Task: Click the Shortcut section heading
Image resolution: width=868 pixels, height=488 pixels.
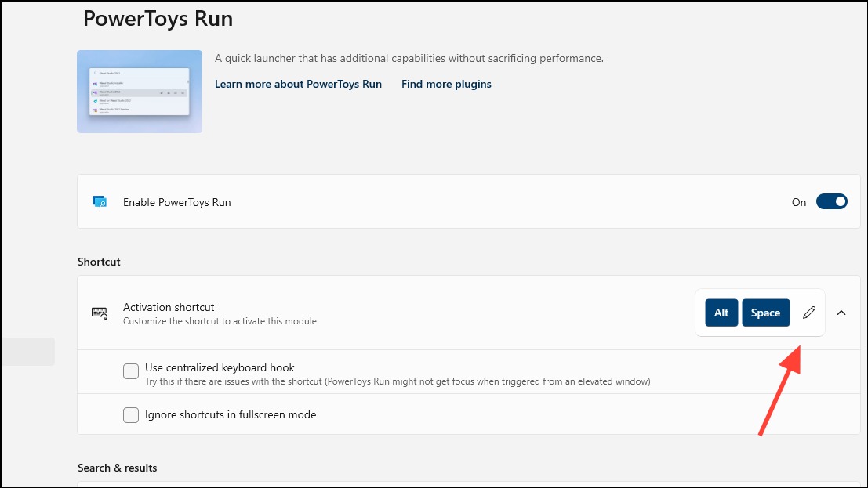Action: click(99, 262)
